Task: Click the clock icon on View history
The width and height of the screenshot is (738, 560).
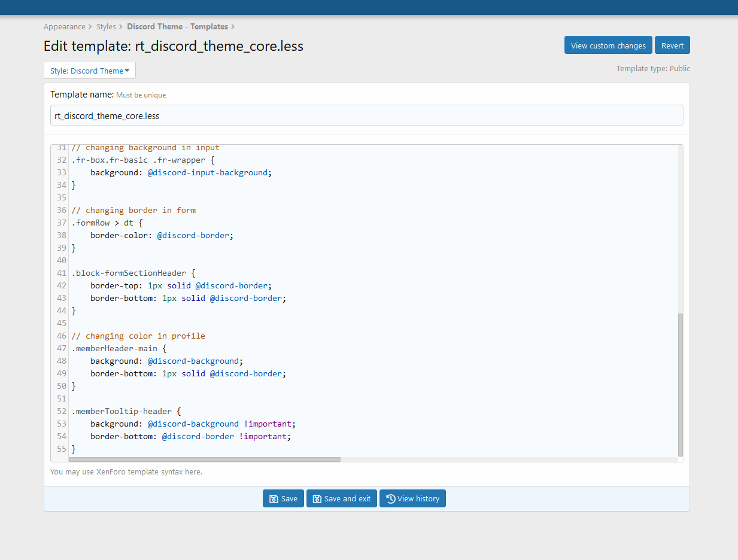Action: click(x=390, y=499)
